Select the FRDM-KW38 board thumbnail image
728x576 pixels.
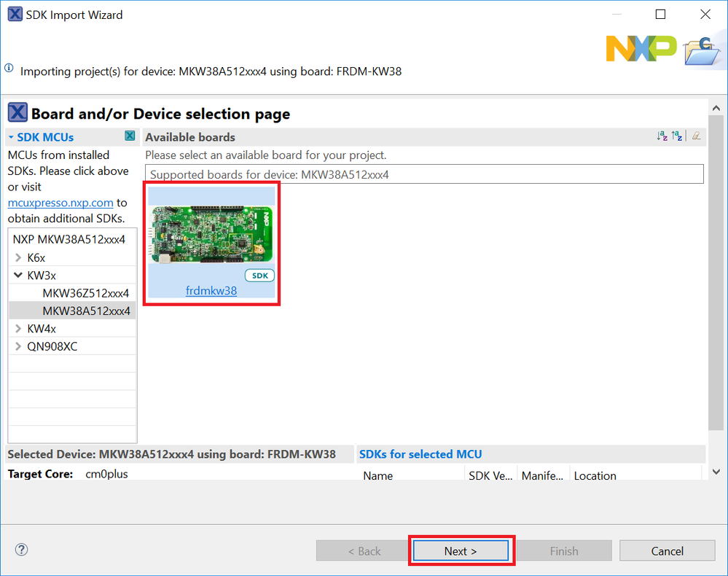[x=211, y=235]
